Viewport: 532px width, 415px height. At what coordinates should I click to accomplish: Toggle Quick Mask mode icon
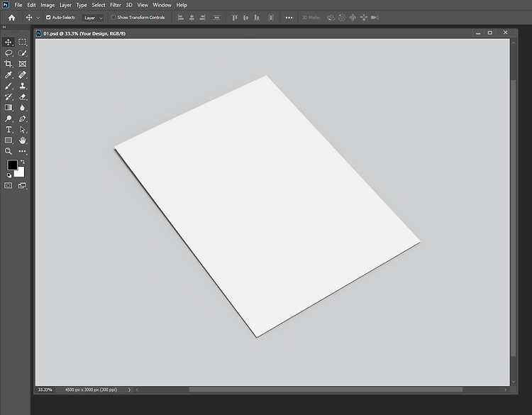[8, 186]
